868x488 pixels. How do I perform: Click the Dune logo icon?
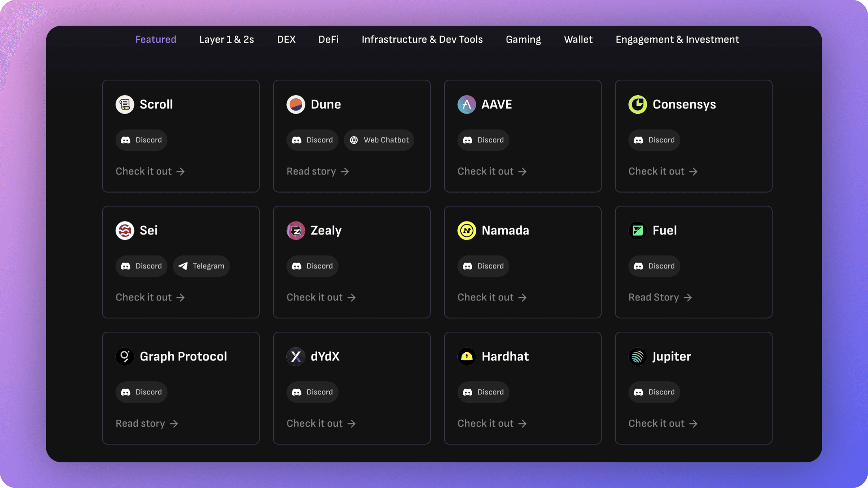coord(296,105)
